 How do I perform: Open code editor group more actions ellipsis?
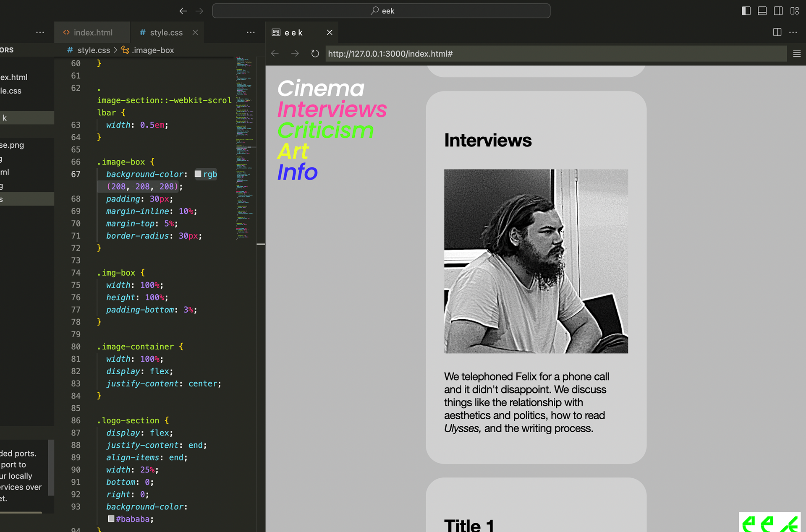click(251, 32)
